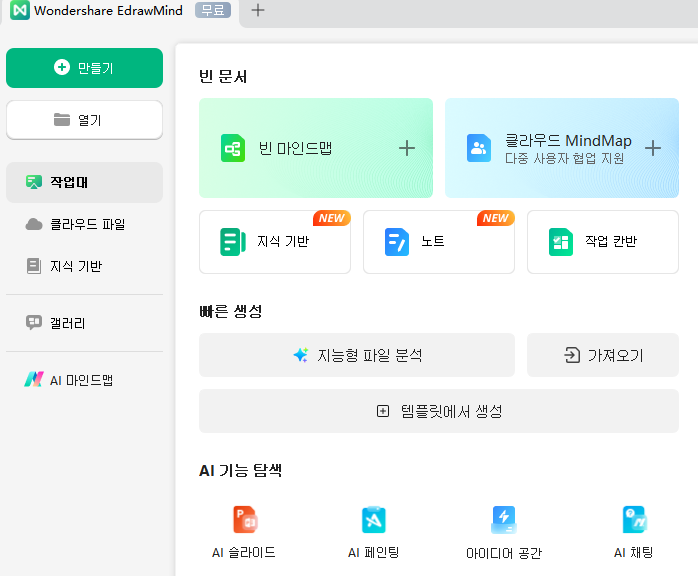Screen dimensions: 698x576
Task: Launch the AI 페인팅 icon
Action: click(373, 520)
